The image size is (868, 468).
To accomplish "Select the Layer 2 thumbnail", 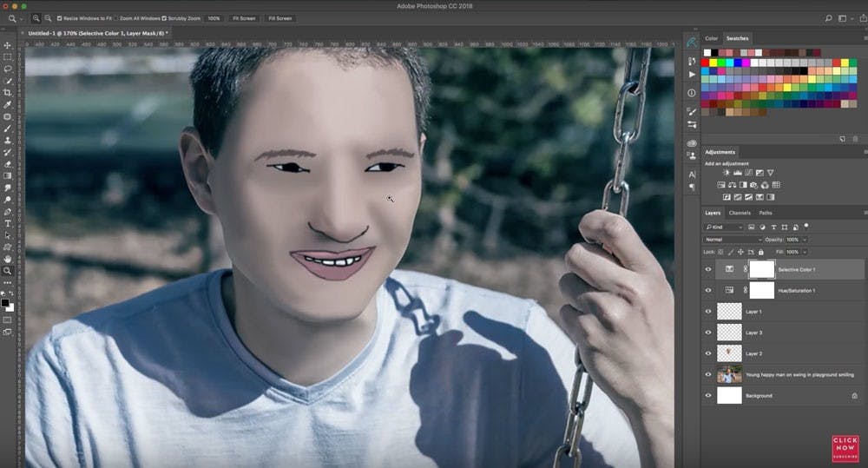I will [729, 353].
